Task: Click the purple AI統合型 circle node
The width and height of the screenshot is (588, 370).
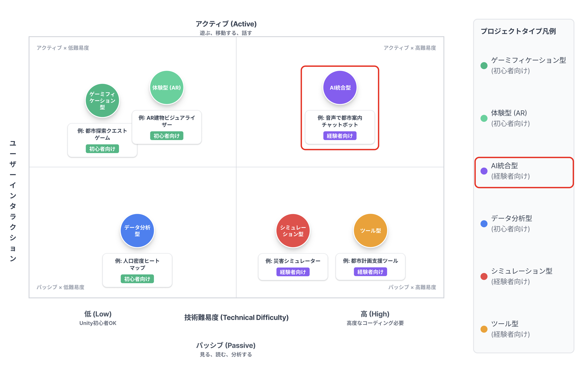Action: click(340, 87)
